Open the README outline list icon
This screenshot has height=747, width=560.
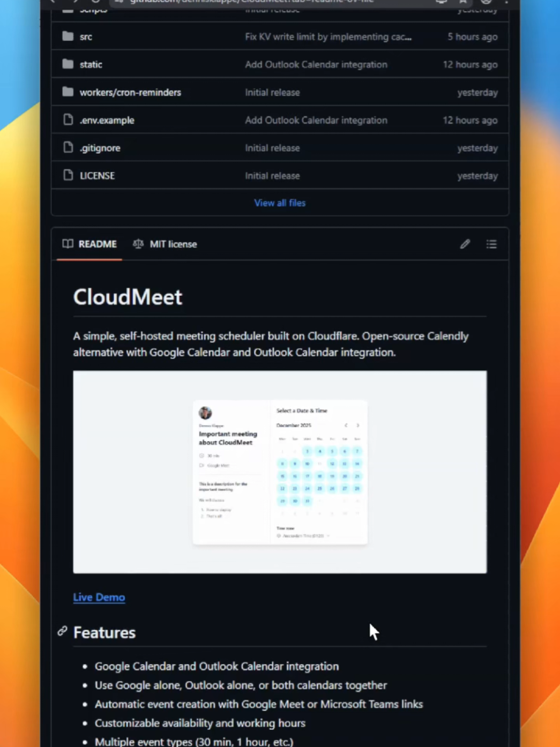491,244
